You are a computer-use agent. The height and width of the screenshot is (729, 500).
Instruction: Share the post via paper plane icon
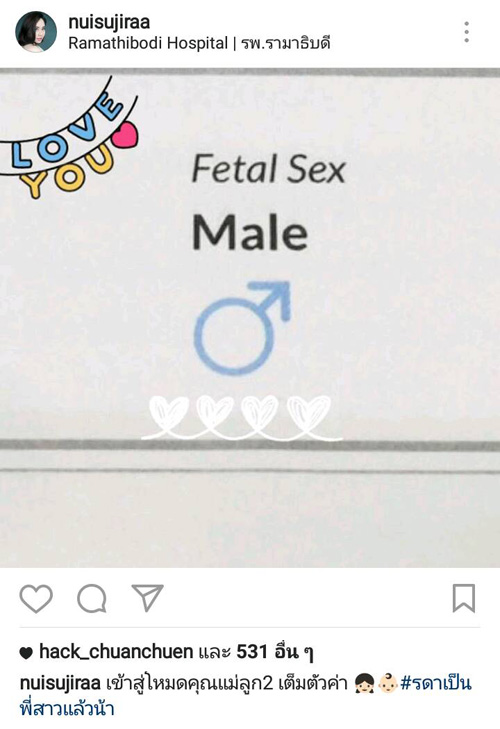pos(147,597)
